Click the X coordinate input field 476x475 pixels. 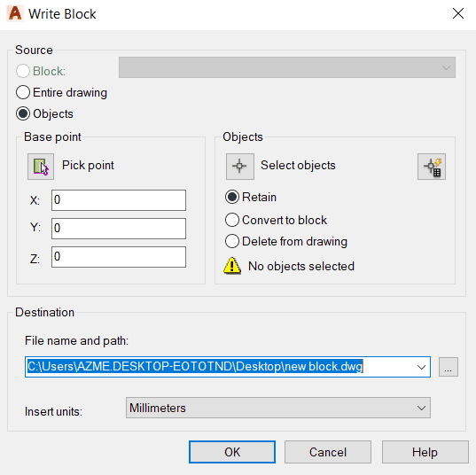pos(119,200)
